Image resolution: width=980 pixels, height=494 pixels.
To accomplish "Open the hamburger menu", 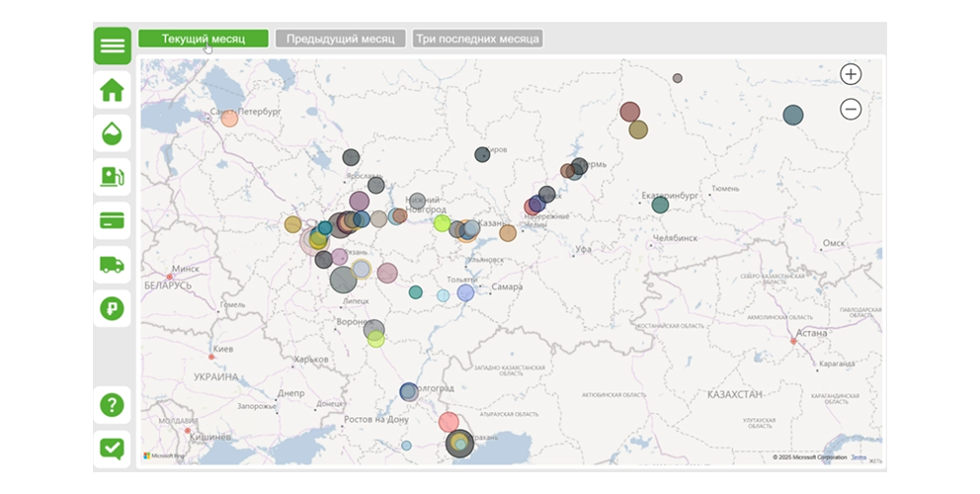I will (113, 46).
